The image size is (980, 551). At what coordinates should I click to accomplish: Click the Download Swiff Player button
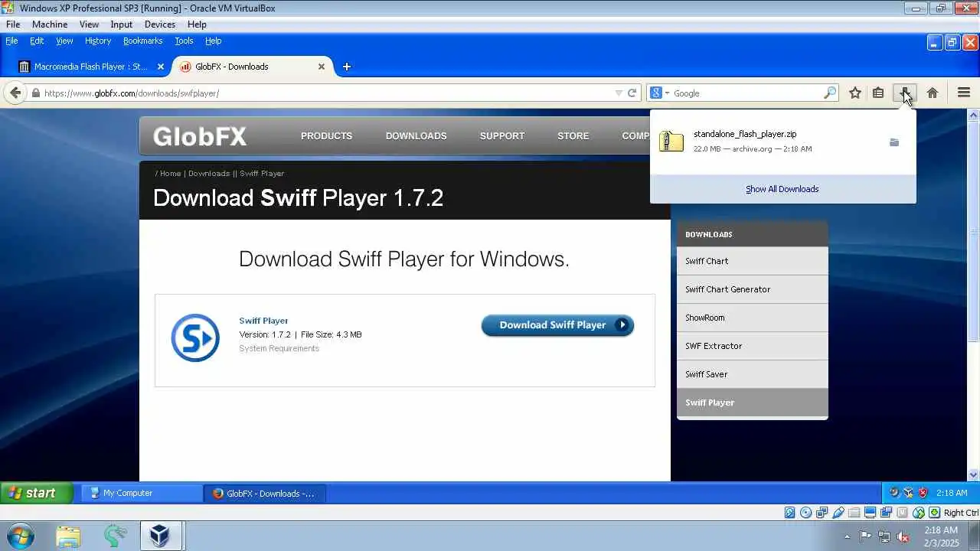(x=557, y=325)
